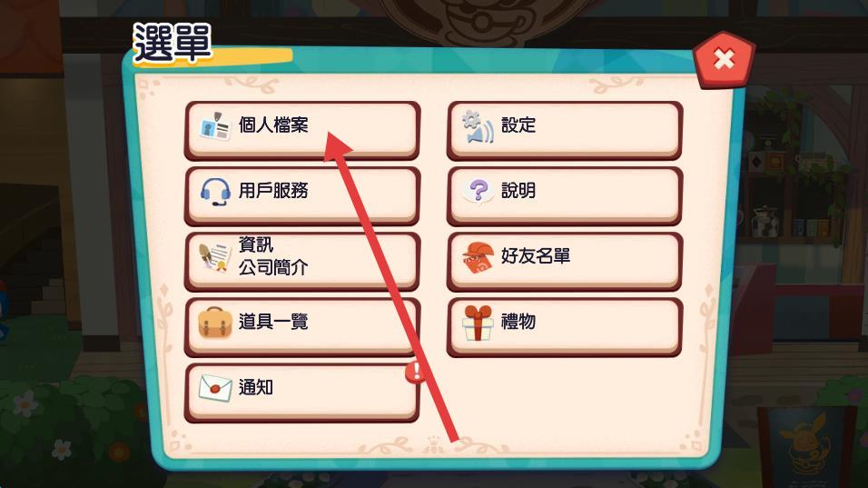The width and height of the screenshot is (868, 488).
Task: Select the 用戶服務 button
Action: point(301,195)
